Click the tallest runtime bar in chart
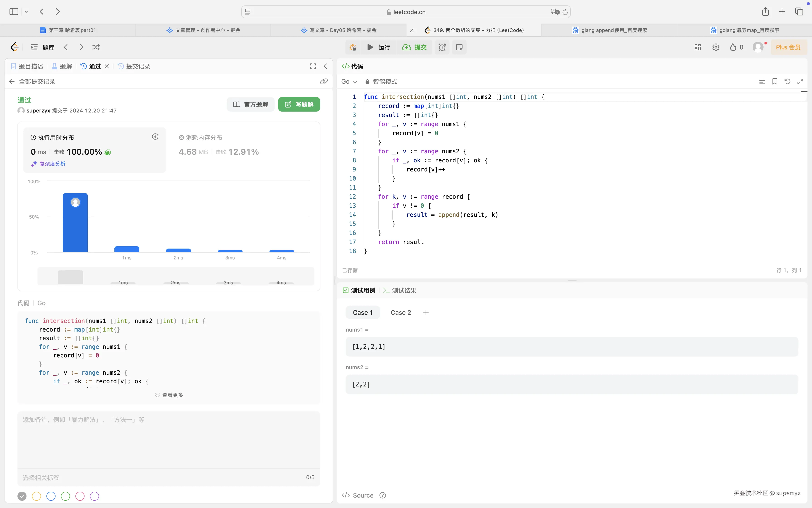Viewport: 812px width, 508px height. click(75, 223)
